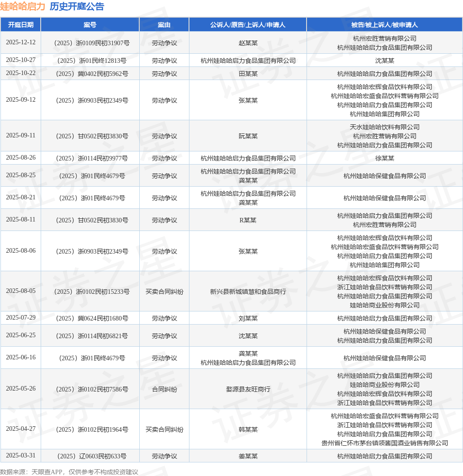The image size is (463, 476).
Task: Click defendant 沈某 in 2025-10-27 row
Action: point(385,61)
